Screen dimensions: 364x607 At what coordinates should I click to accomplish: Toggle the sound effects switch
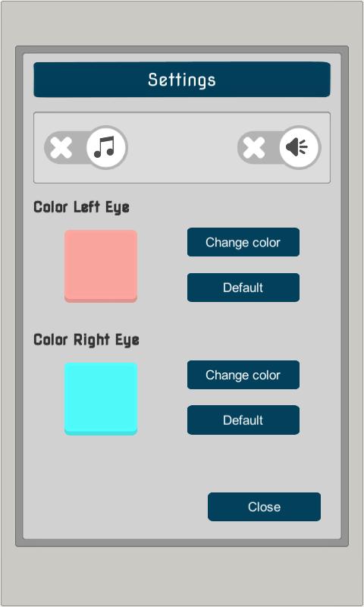point(279,147)
